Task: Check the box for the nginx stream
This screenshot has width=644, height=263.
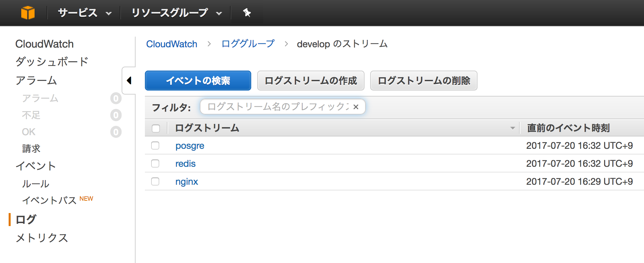Action: point(155,181)
